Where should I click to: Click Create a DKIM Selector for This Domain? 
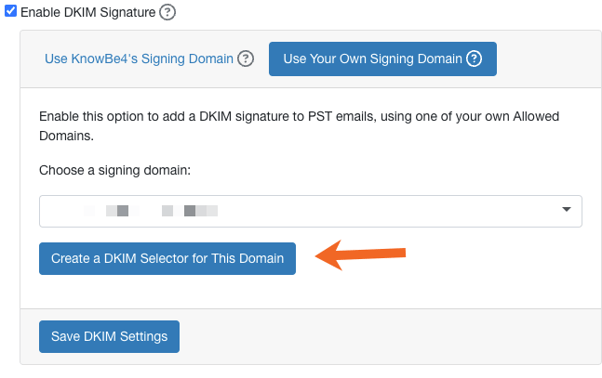167,258
